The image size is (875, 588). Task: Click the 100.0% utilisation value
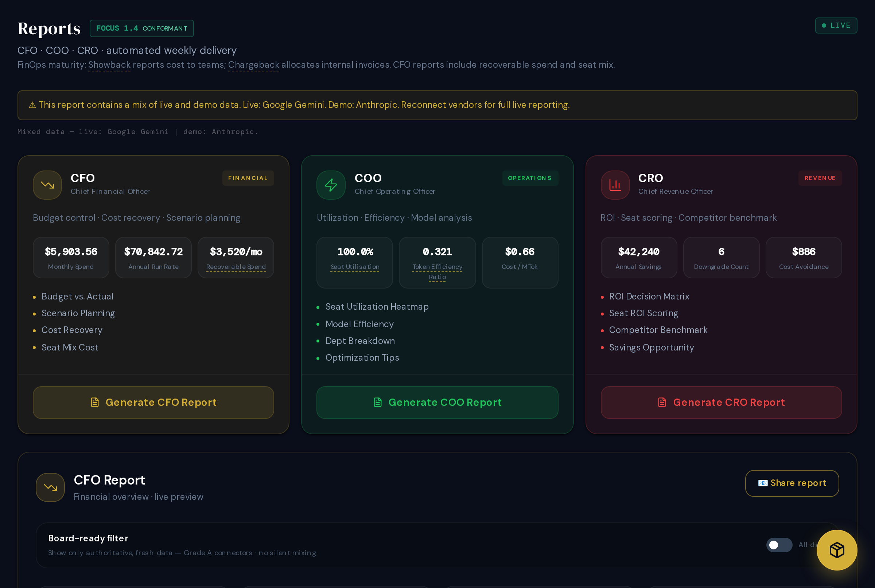[x=355, y=252]
